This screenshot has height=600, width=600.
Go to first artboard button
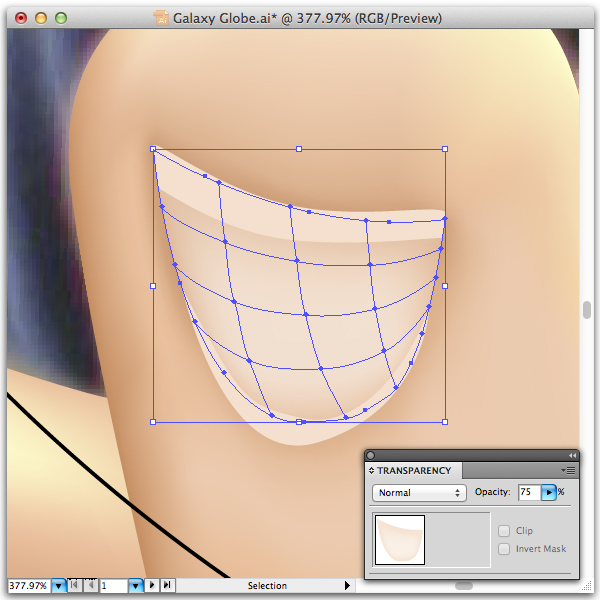[x=75, y=585]
